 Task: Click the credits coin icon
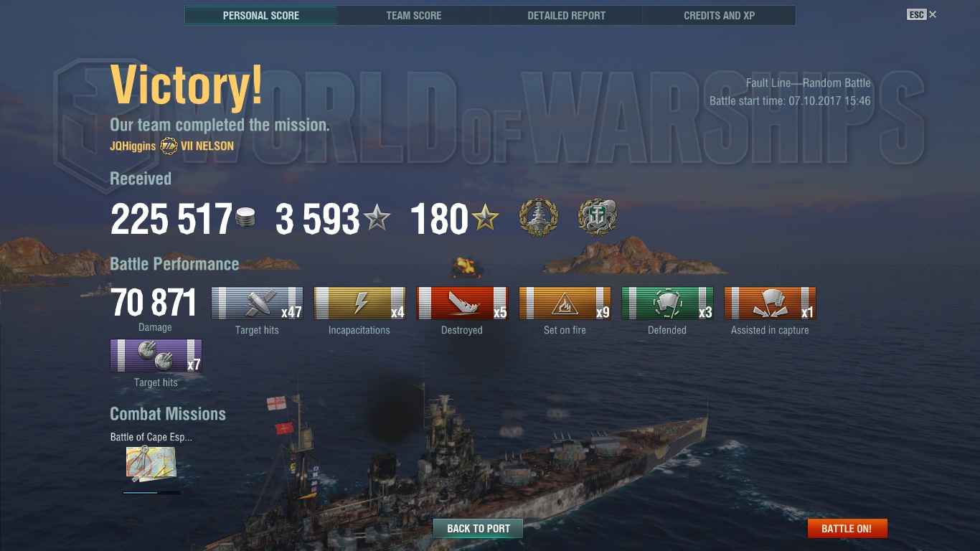[x=245, y=219]
